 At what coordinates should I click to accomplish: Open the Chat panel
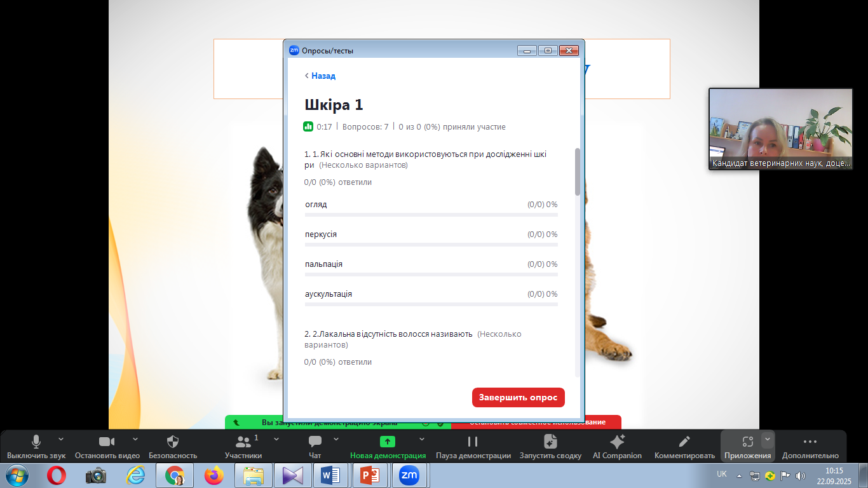tap(315, 446)
